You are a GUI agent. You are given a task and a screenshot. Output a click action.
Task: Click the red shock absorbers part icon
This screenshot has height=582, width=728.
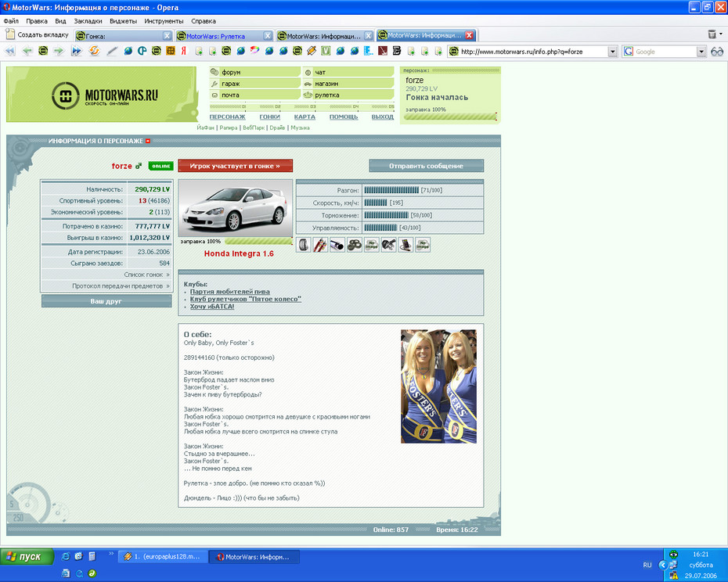pyautogui.click(x=320, y=245)
